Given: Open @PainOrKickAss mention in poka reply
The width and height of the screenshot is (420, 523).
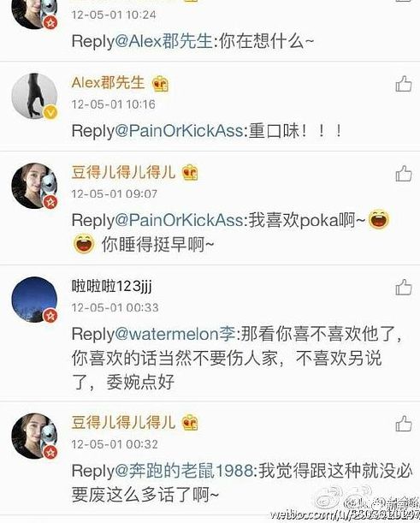Looking at the screenshot, I should [180, 220].
